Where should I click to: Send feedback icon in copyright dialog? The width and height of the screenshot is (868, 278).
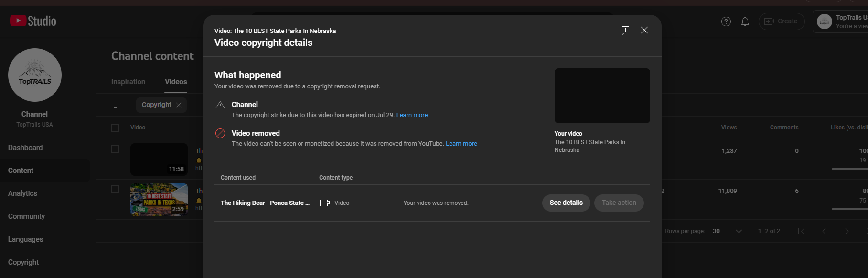tap(625, 31)
